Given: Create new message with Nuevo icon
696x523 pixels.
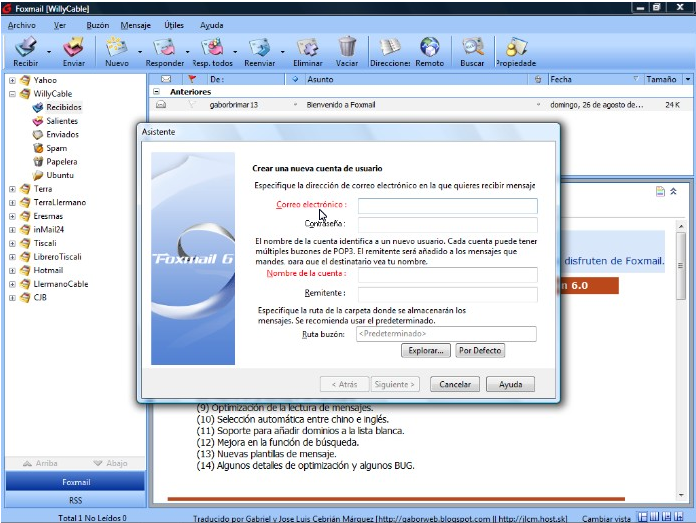Looking at the screenshot, I should coord(116,47).
